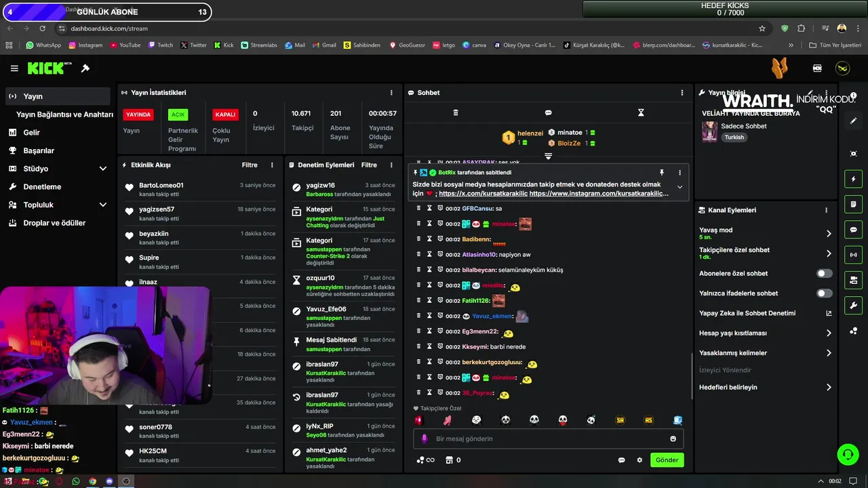Screen dimensions: 868x488
Task: Open Filtre in Etkinlik Akışı panel
Action: tap(250, 165)
